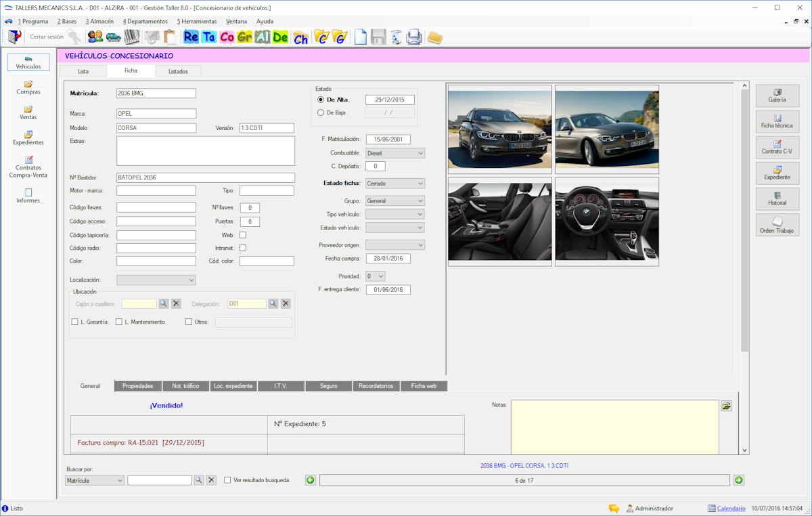Switch to the Listados tab

tap(178, 71)
